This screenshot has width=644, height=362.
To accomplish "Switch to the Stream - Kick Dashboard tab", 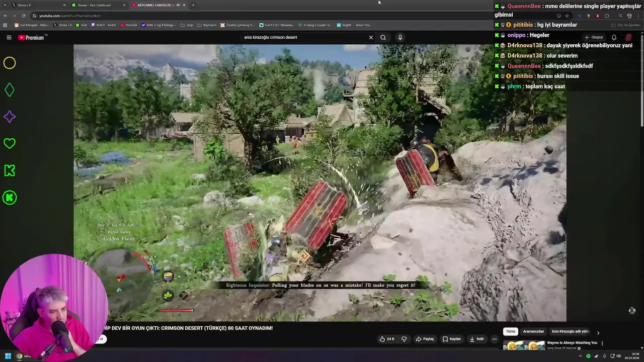I will 98,5.
